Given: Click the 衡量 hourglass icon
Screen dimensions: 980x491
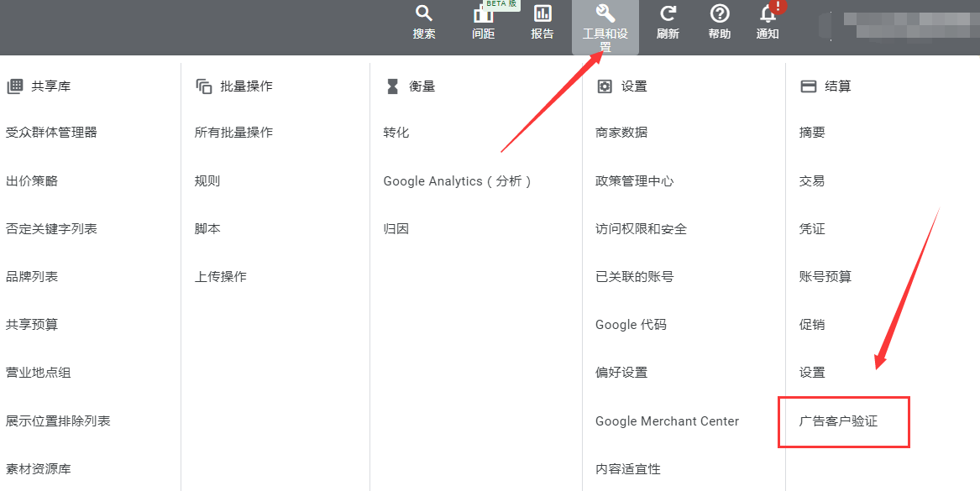Looking at the screenshot, I should [391, 85].
